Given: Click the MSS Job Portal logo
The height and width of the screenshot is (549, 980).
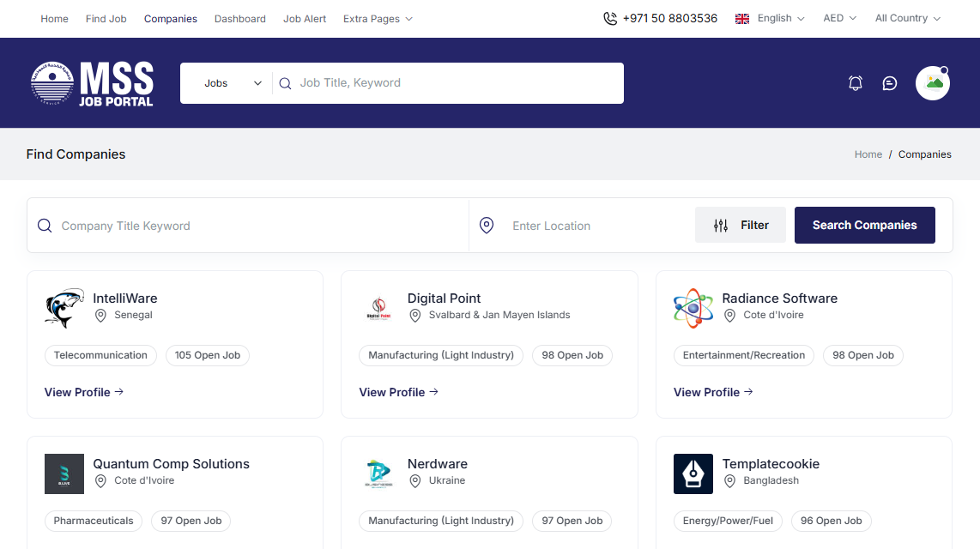Looking at the screenshot, I should (93, 83).
